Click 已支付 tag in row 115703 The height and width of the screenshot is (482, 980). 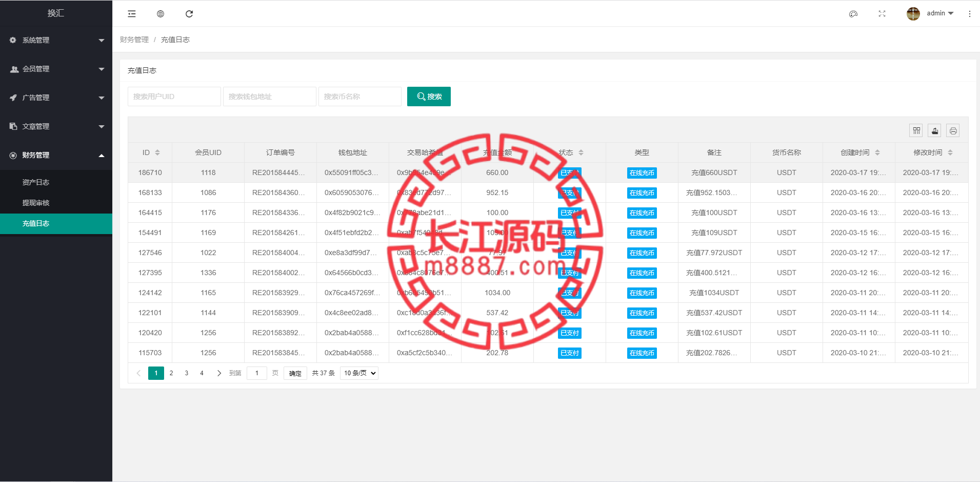click(570, 353)
